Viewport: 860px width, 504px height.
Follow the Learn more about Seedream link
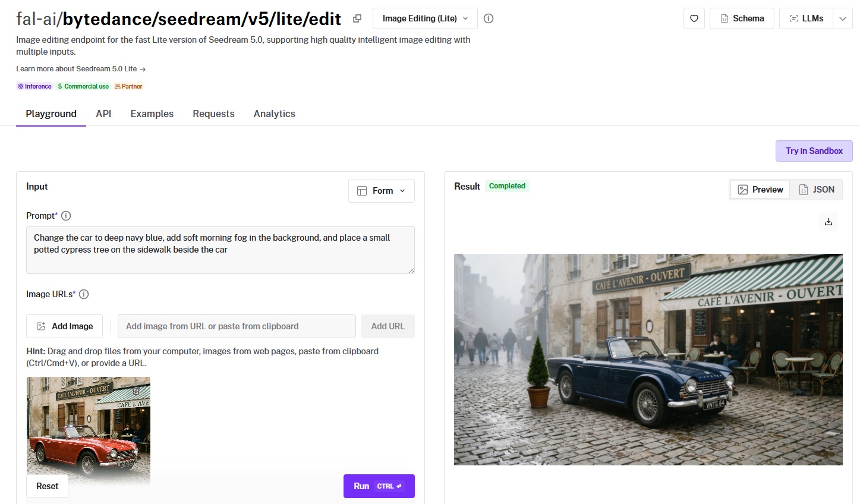coord(81,69)
